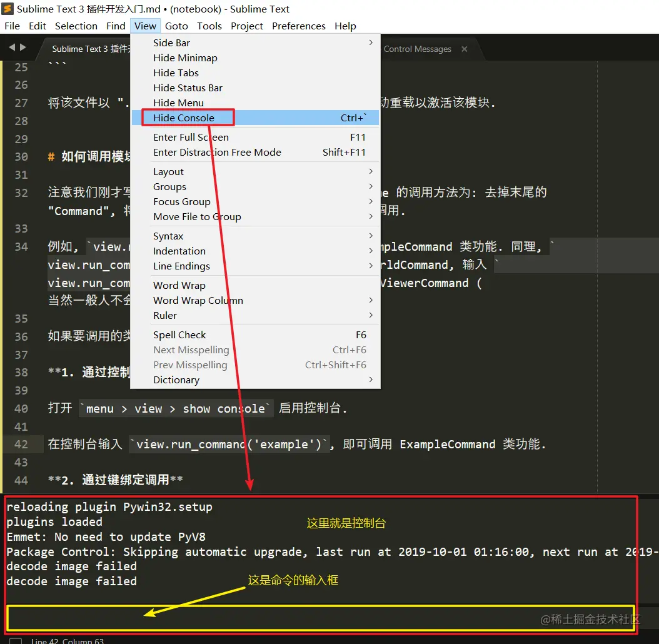Click the panel switcher icon in status bar

tap(16, 640)
